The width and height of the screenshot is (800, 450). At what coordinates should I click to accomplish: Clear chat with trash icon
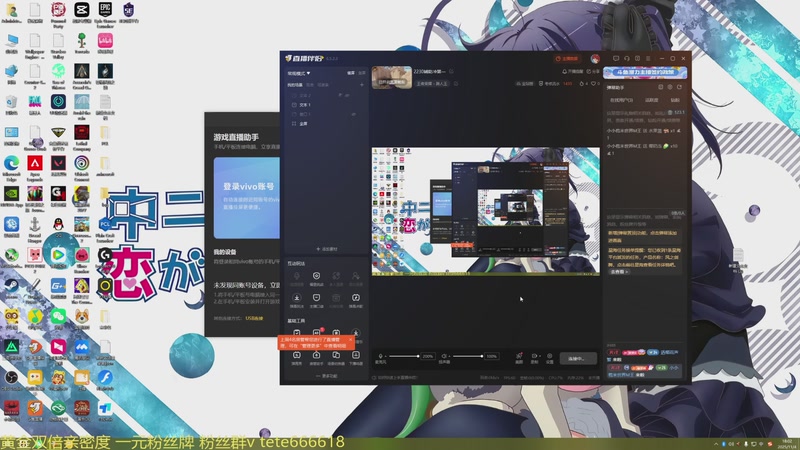[670, 112]
